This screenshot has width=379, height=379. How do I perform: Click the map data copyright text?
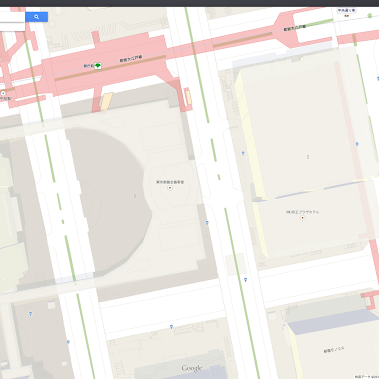(x=367, y=377)
